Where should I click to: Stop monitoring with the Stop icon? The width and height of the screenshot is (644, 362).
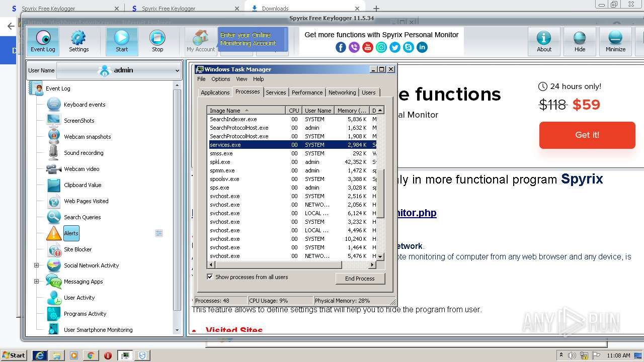[x=157, y=41]
